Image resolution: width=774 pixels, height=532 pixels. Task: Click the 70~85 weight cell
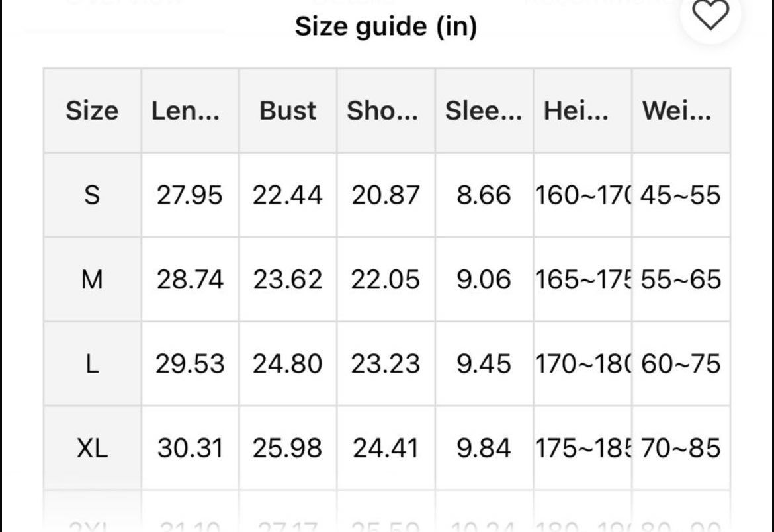point(681,449)
